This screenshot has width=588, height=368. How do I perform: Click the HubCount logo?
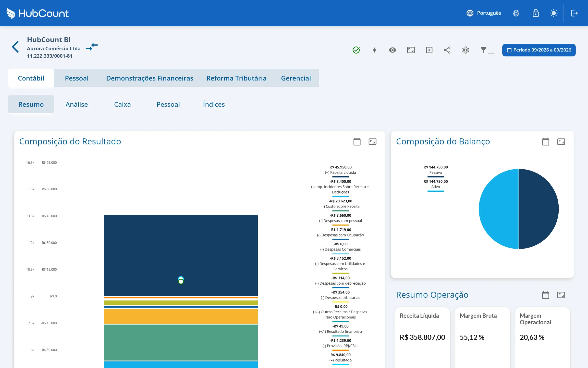point(37,13)
